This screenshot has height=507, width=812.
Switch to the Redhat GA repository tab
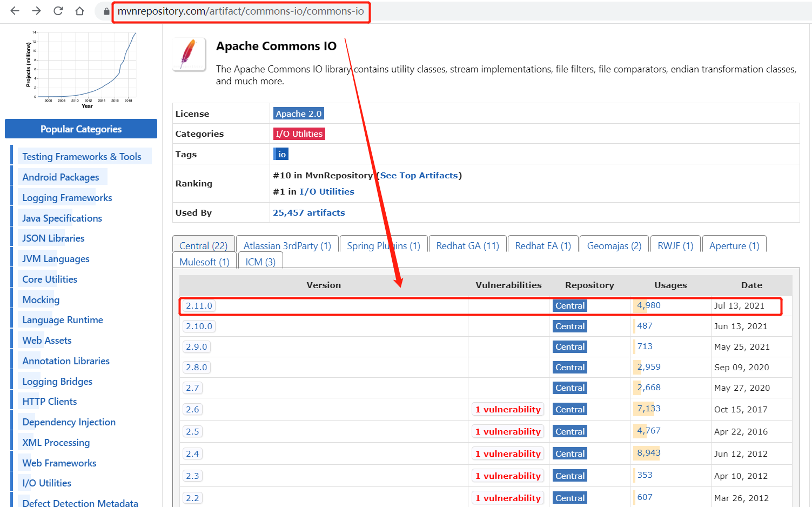[x=467, y=245]
